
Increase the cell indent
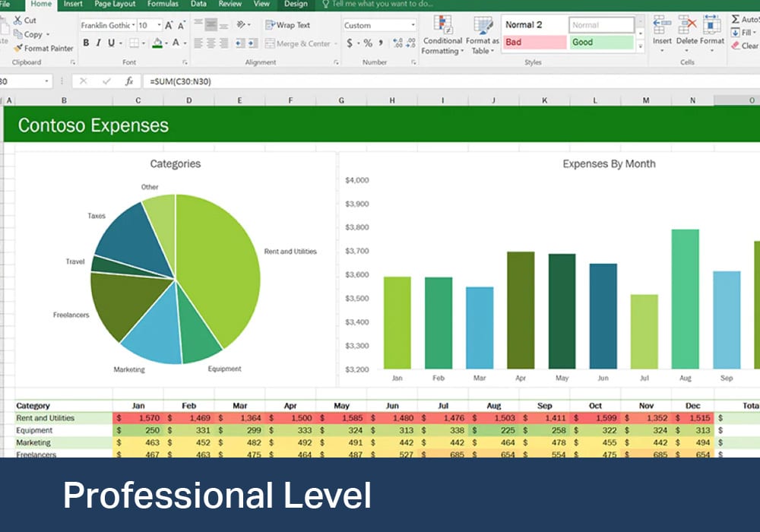click(x=252, y=43)
